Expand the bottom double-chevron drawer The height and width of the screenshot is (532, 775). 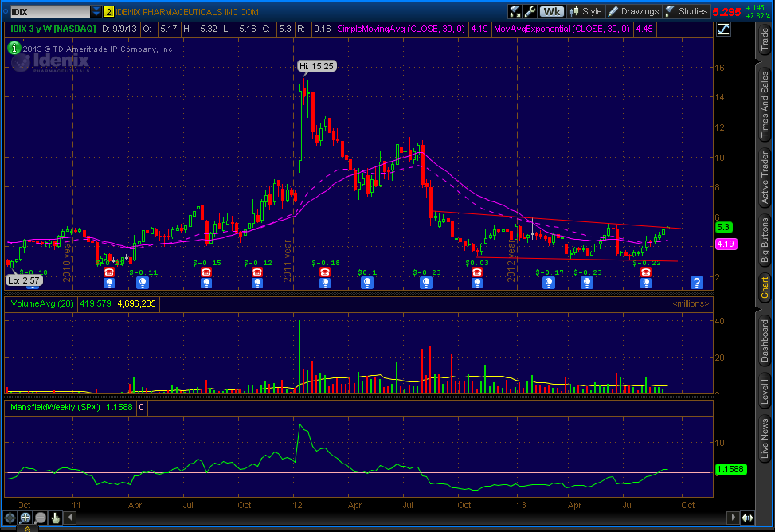[x=25, y=528]
